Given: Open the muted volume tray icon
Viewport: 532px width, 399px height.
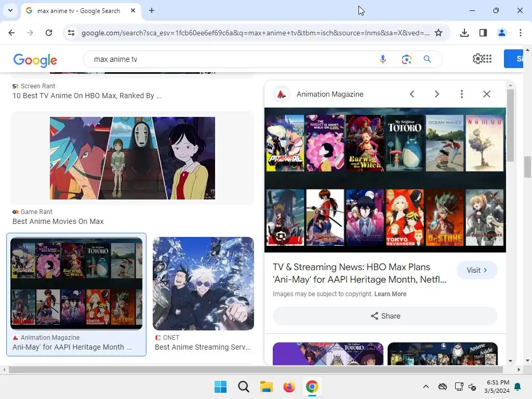Looking at the screenshot, I should pyautogui.click(x=472, y=387).
